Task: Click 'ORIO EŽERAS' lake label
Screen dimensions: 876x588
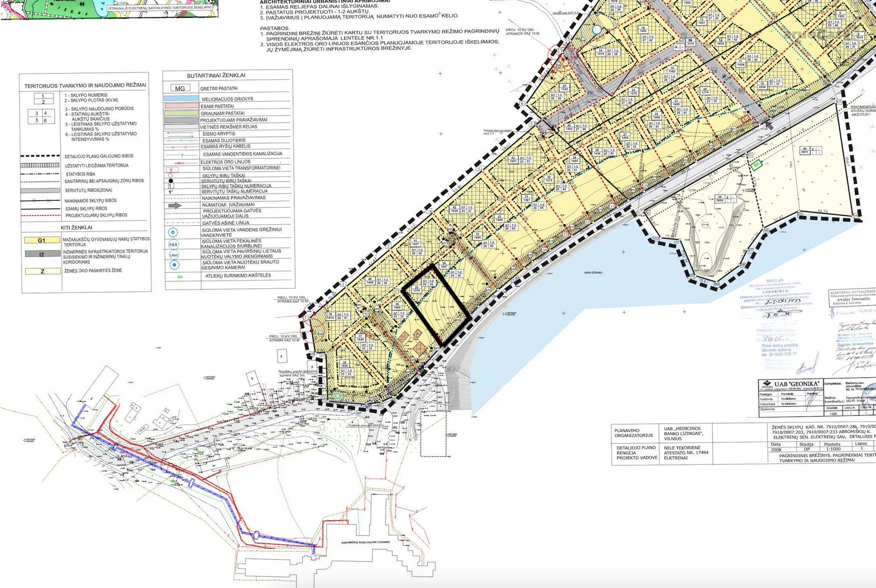Action: (x=593, y=272)
